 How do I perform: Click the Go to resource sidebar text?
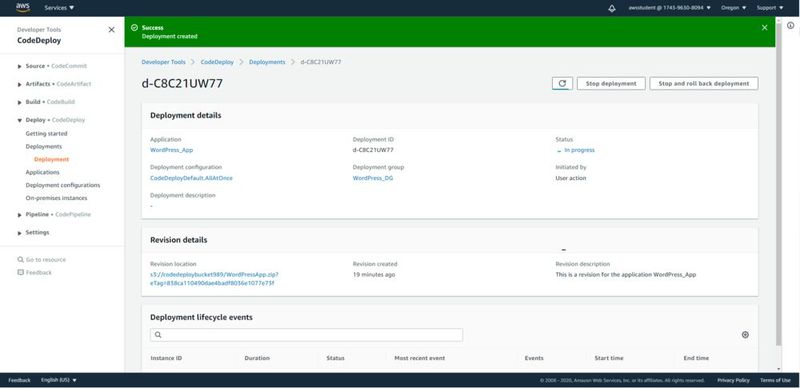pyautogui.click(x=45, y=260)
